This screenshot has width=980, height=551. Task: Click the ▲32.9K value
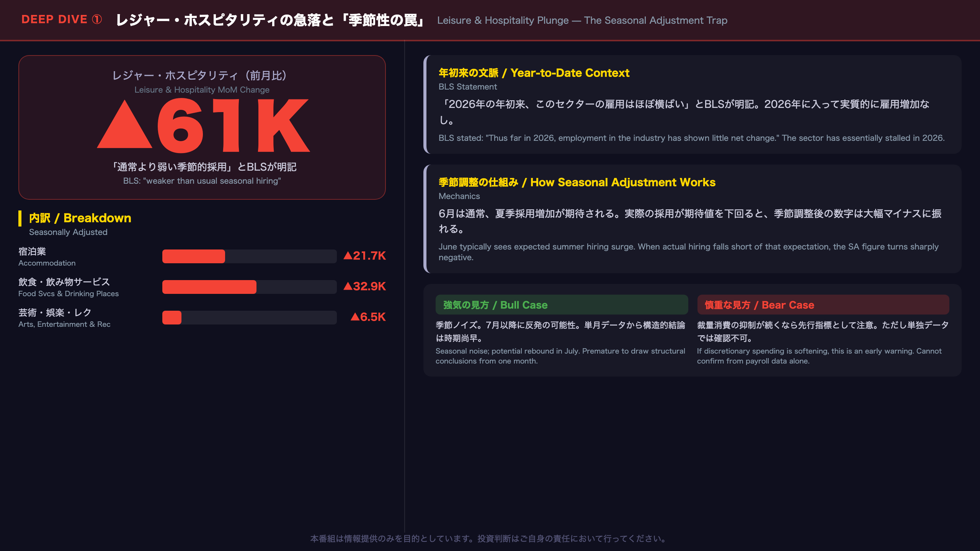click(x=364, y=286)
